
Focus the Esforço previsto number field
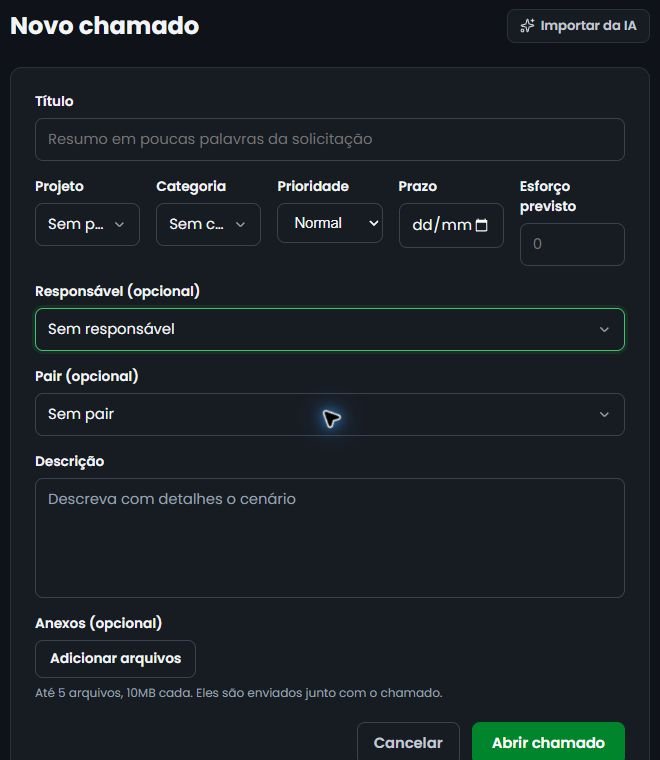pyautogui.click(x=572, y=244)
